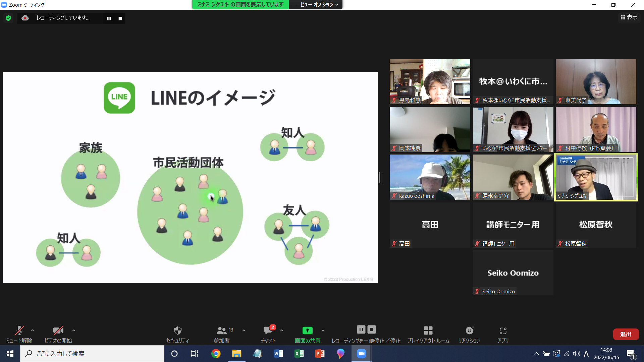Click LINE logo on shared slide
This screenshot has width=644, height=362.
click(x=119, y=98)
